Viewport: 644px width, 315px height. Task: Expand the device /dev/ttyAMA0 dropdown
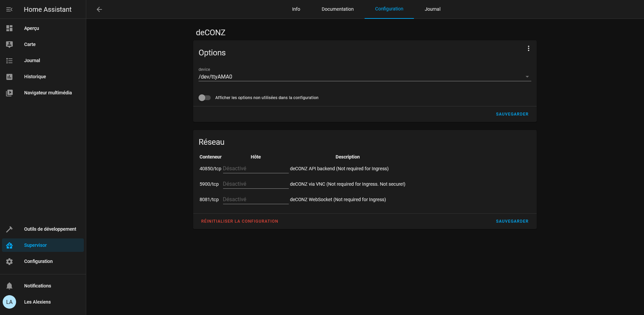click(x=365, y=75)
